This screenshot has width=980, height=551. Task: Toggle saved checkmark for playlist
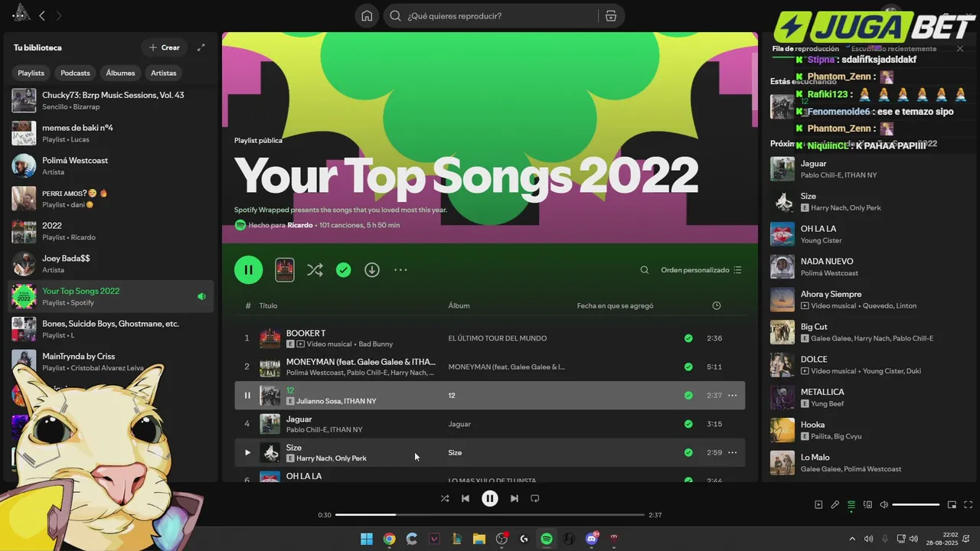344,269
